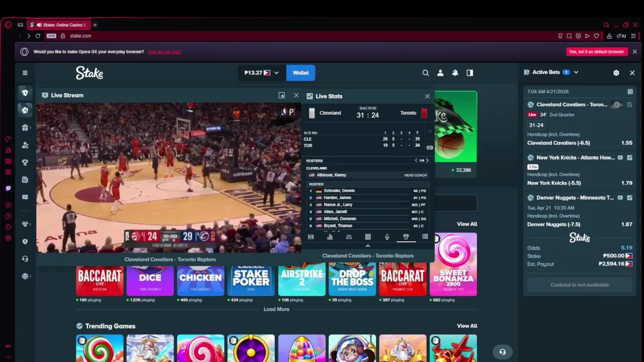644x362 pixels.
Task: Click Yes, set it as default browser
Action: 596,52
